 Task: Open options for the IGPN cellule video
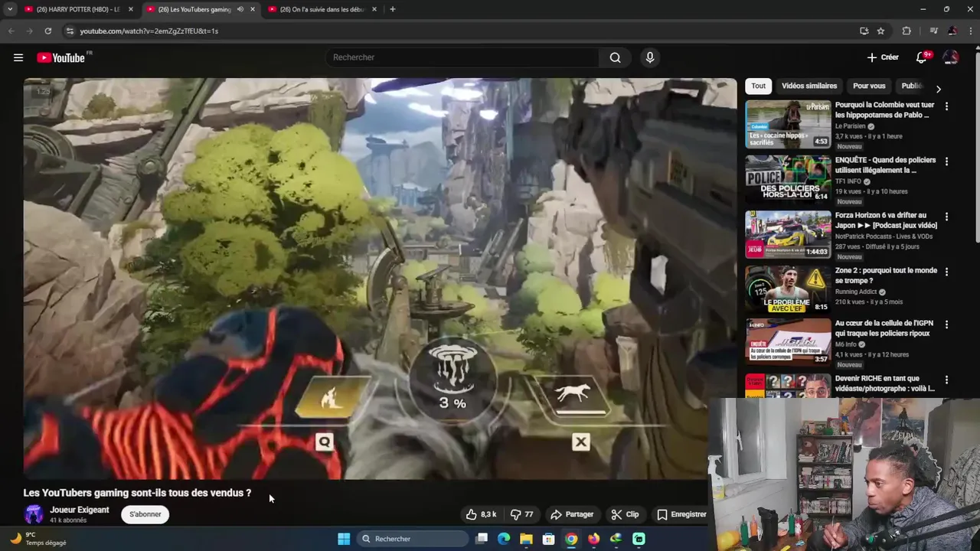(x=946, y=324)
